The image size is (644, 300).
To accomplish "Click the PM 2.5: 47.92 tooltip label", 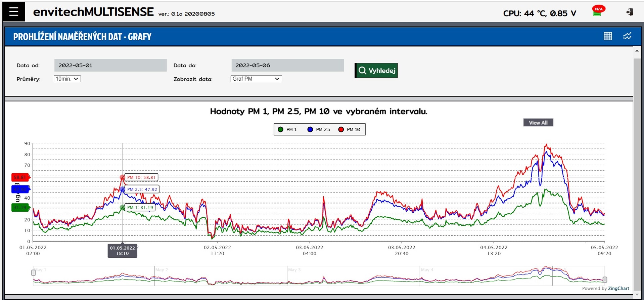I will (x=142, y=189).
